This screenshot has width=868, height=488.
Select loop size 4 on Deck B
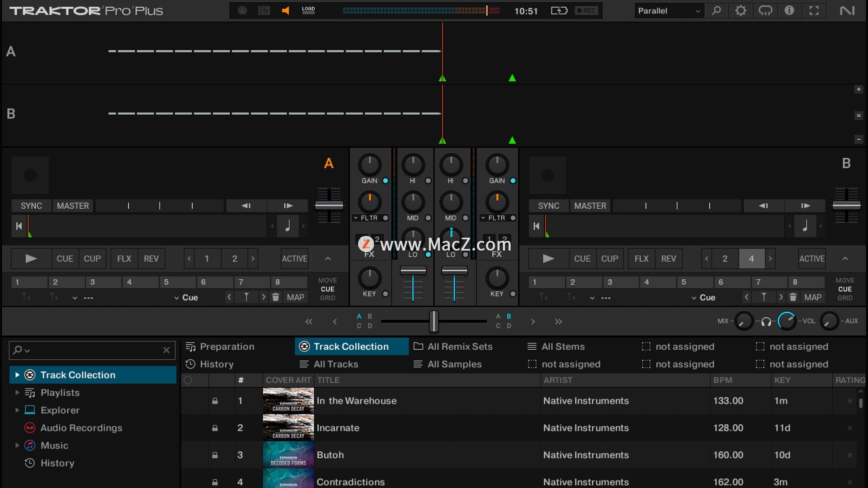pos(751,258)
